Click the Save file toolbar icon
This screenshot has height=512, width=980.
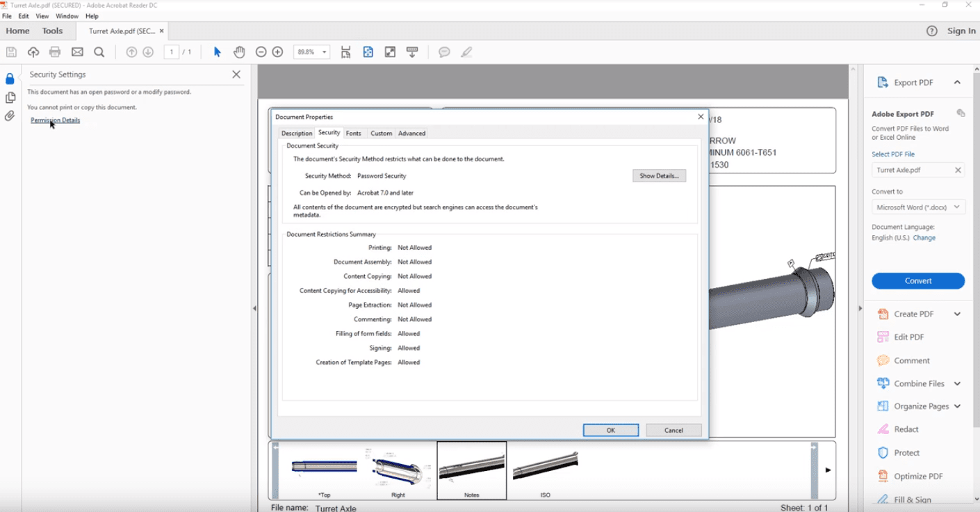pyautogui.click(x=11, y=52)
